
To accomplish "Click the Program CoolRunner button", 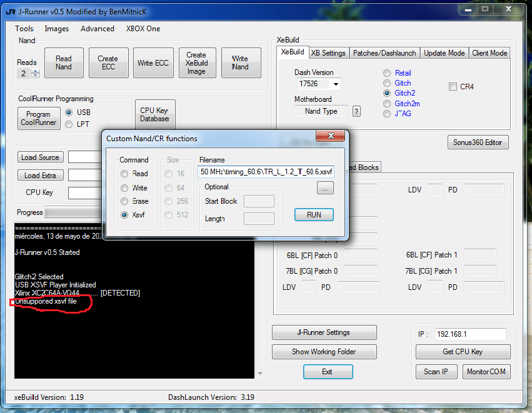I will click(39, 118).
